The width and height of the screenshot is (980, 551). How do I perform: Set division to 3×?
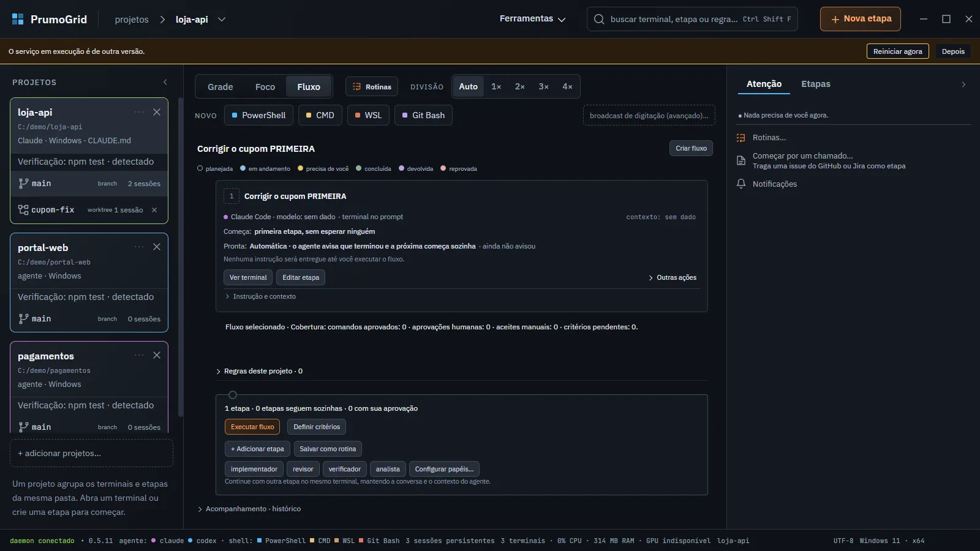pos(544,86)
